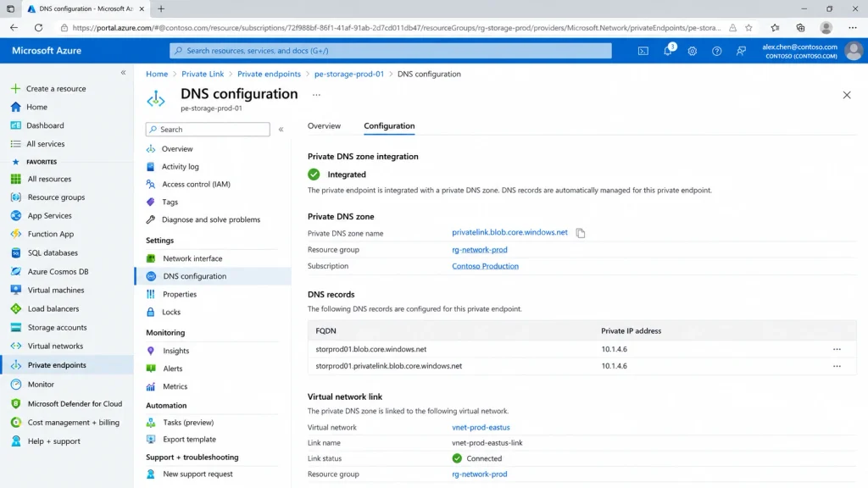Click SQL databases icon

coord(15,252)
